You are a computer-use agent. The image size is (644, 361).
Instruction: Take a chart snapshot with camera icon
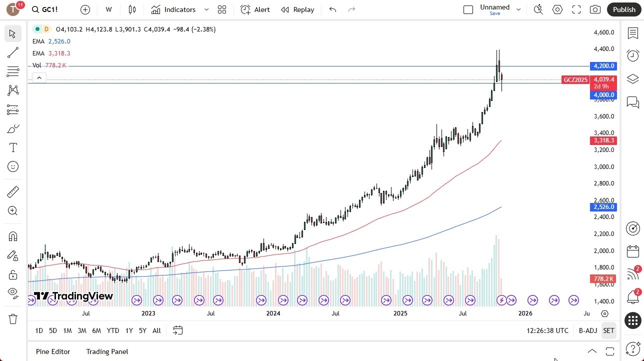coord(595,9)
